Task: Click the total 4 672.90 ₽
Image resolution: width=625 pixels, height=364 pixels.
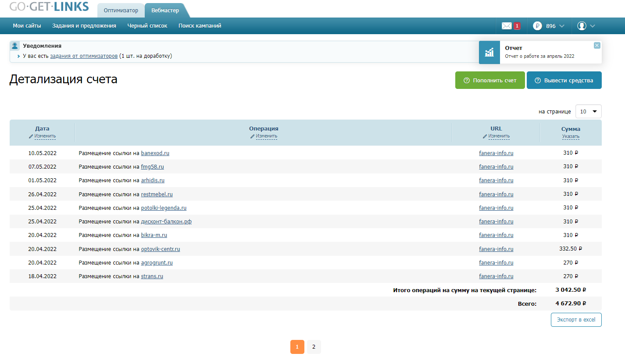Action: point(571,304)
